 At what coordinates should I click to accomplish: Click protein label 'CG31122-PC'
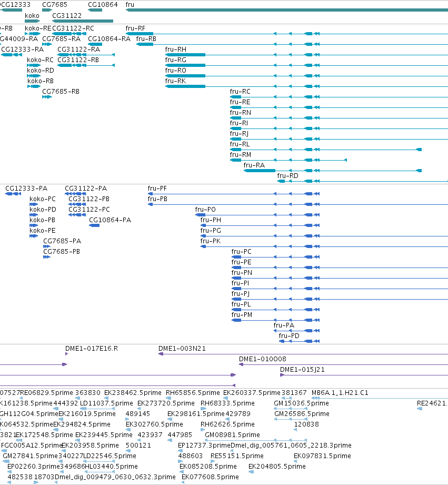coord(89,210)
